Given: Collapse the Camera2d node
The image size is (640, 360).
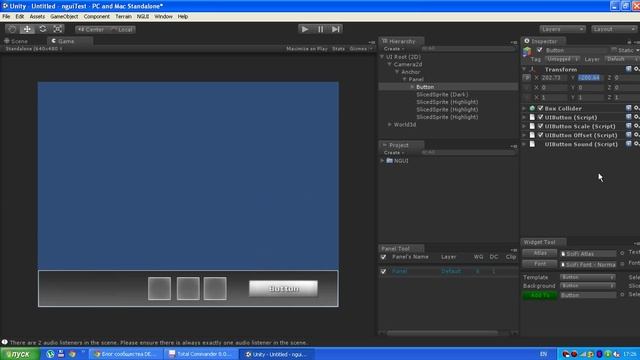Looking at the screenshot, I should click(x=390, y=64).
